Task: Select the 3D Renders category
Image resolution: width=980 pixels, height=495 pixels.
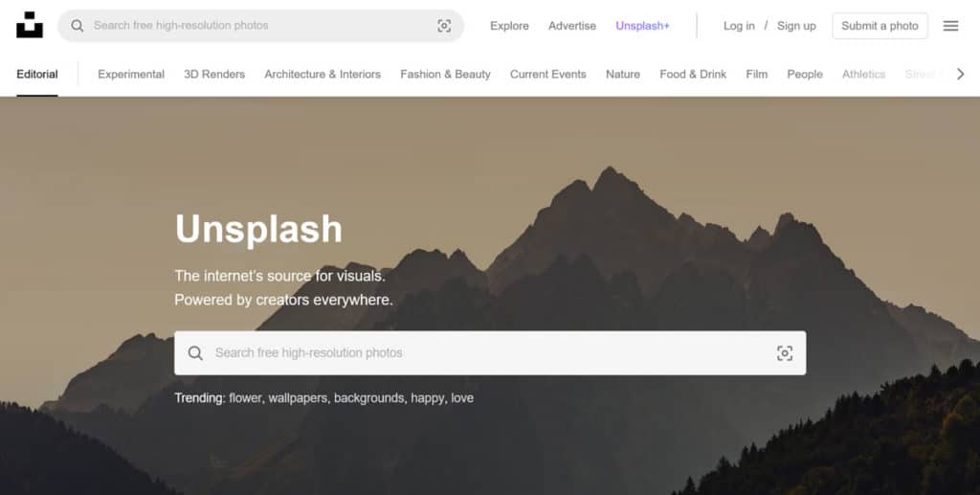Action: click(x=214, y=74)
